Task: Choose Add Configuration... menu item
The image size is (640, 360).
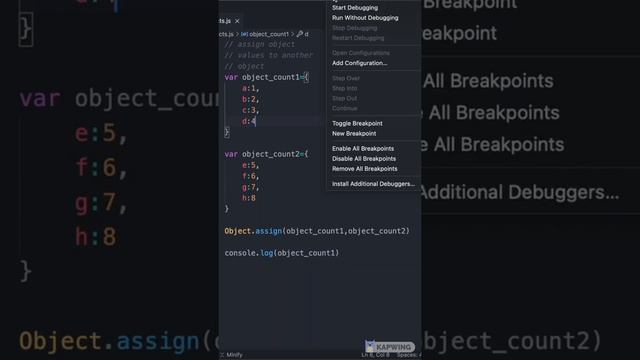Action: click(x=359, y=63)
